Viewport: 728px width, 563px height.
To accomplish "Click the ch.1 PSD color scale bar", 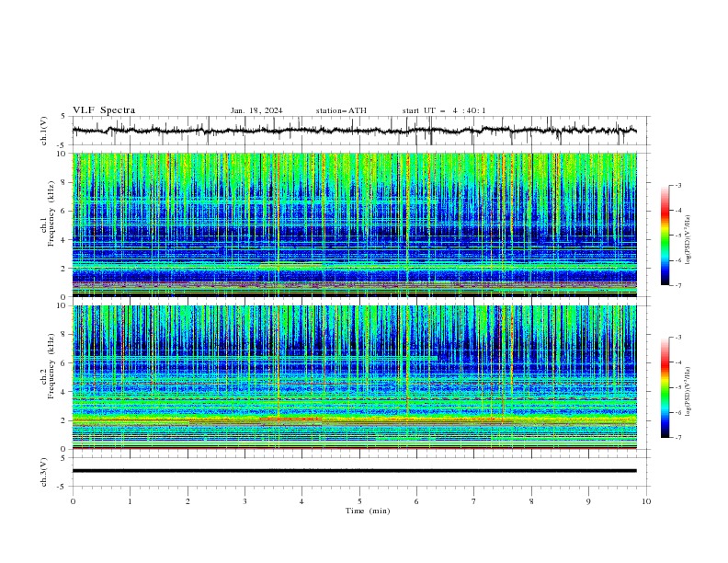I will (x=665, y=236).
